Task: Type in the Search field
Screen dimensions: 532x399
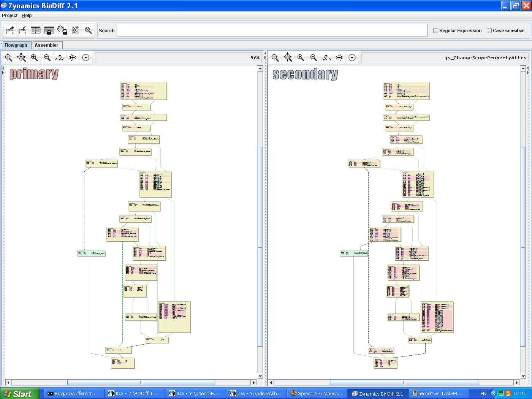Action: [x=272, y=30]
